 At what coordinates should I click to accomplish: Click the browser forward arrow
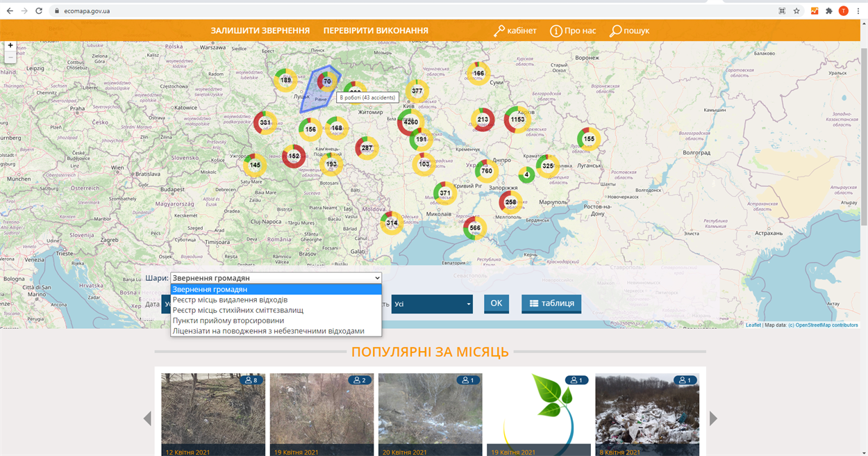coord(25,11)
